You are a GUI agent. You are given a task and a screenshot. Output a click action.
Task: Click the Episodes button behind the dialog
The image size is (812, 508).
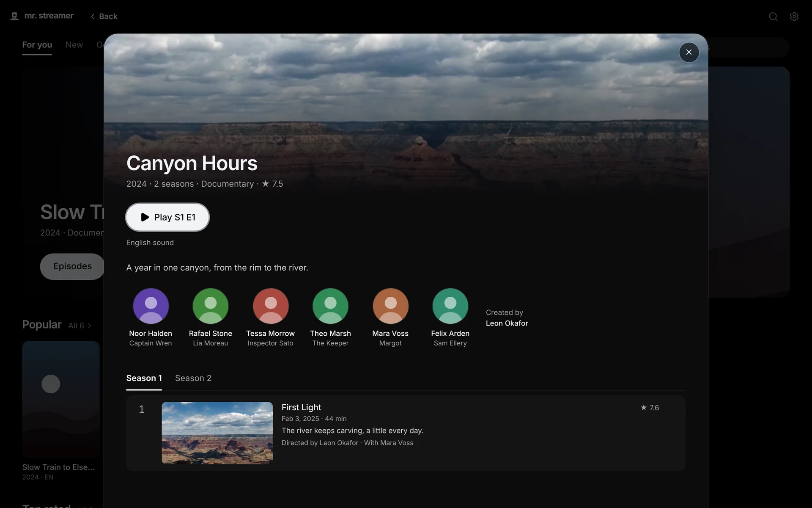coord(72,266)
